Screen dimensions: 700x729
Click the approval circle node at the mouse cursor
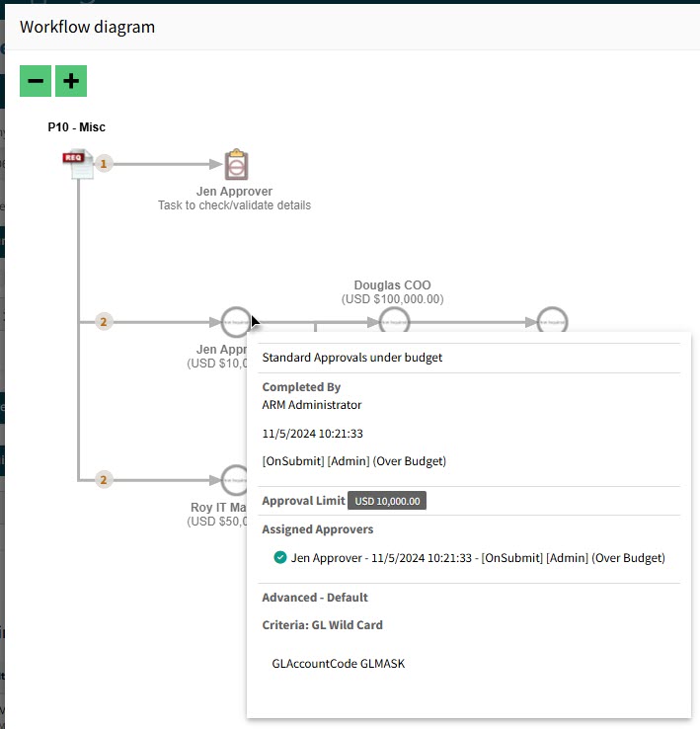pyautogui.click(x=235, y=321)
